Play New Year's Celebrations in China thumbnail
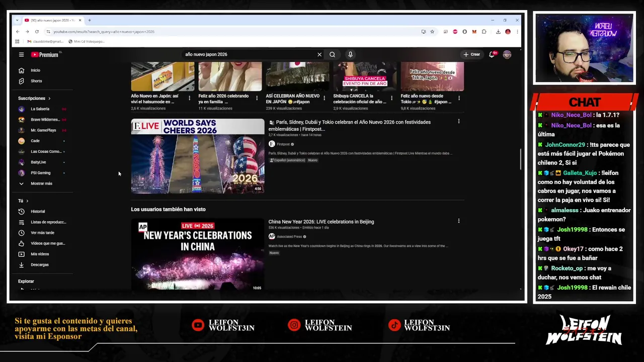Viewport: 644px width, 362px height. (x=198, y=254)
